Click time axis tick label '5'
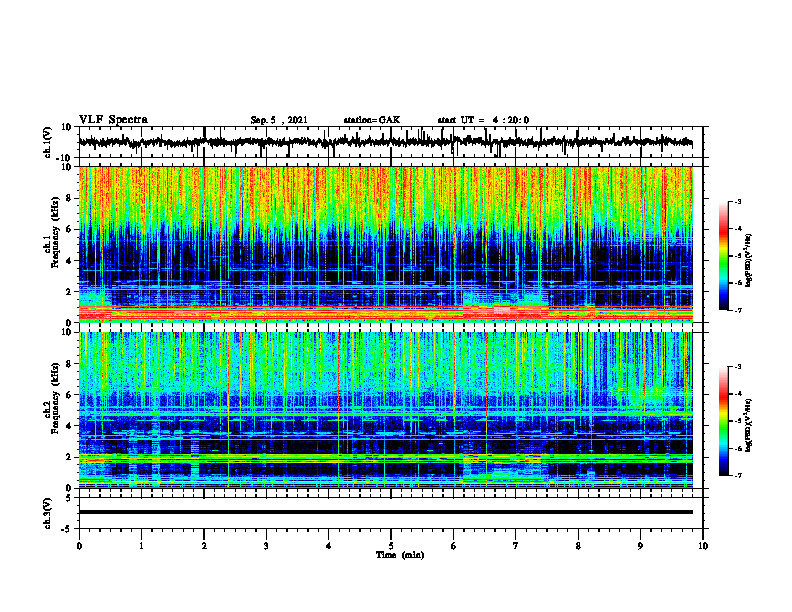This screenshot has width=792, height=612. [391, 546]
